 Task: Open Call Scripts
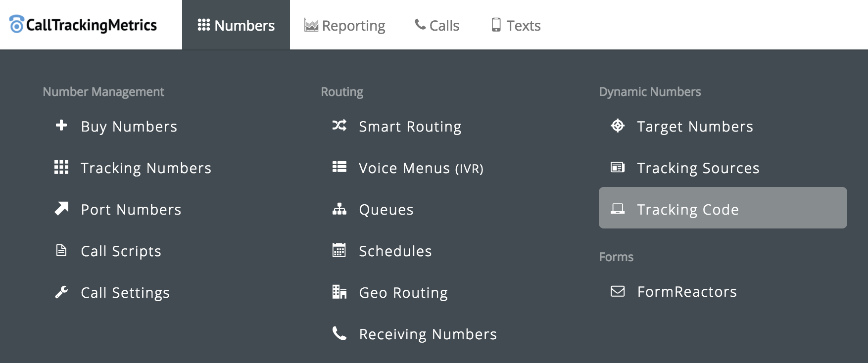[121, 251]
